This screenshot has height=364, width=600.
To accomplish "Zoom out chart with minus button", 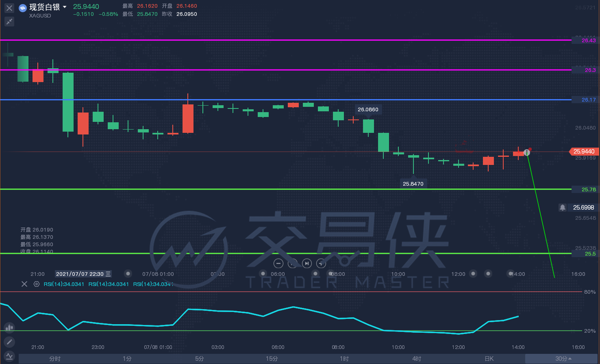I will (x=278, y=263).
